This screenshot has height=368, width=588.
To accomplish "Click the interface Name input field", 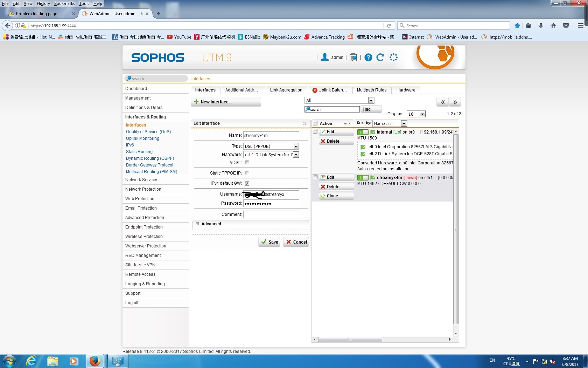I will pos(271,135).
